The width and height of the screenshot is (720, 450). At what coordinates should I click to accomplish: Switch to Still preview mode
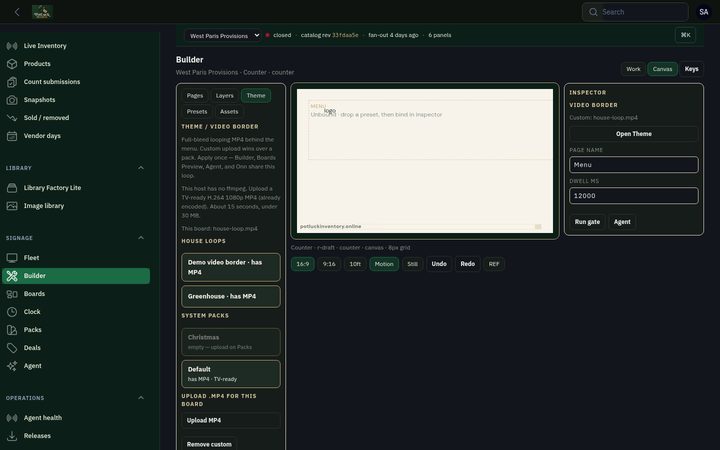pyautogui.click(x=412, y=264)
